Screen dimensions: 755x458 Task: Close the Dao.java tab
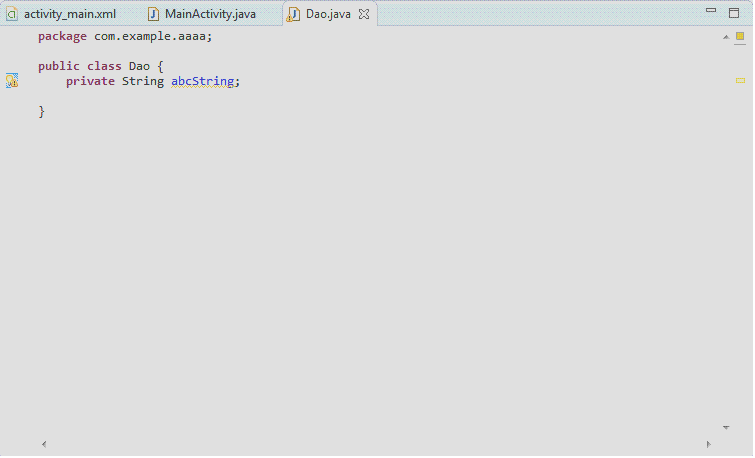click(x=364, y=14)
